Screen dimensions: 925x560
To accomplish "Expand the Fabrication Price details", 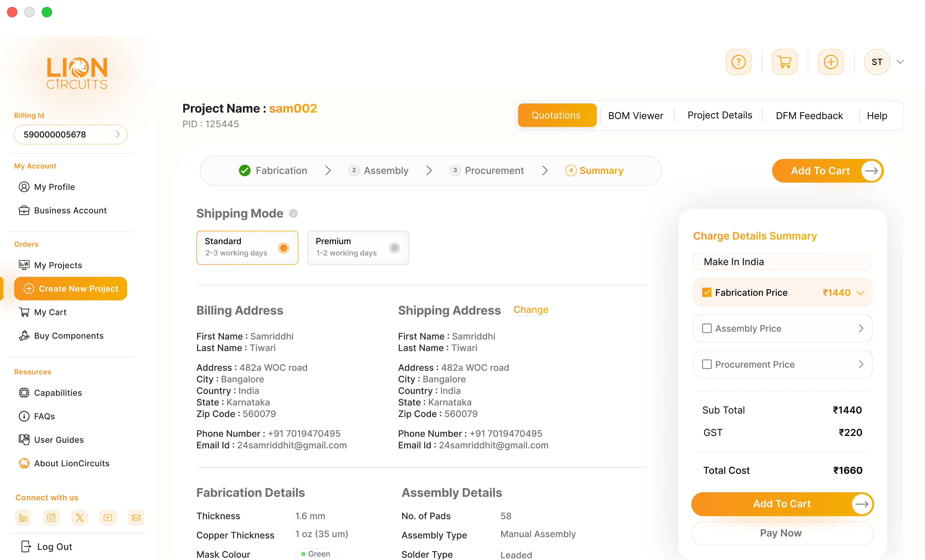I will point(861,293).
